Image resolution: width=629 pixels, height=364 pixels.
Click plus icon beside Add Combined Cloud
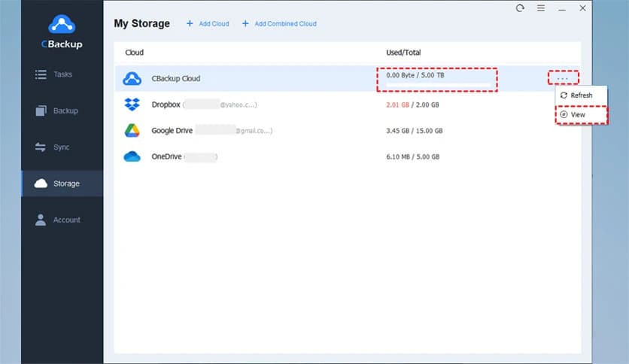click(245, 23)
